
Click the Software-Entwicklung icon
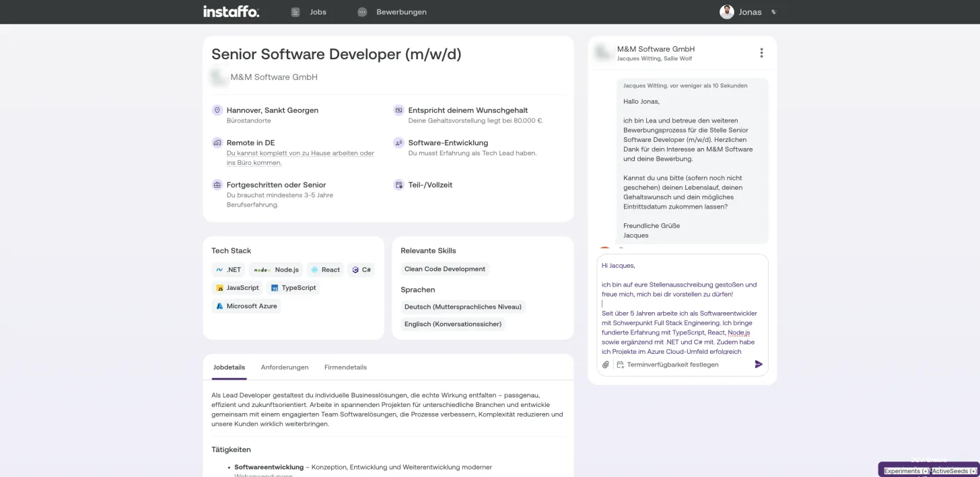(398, 143)
